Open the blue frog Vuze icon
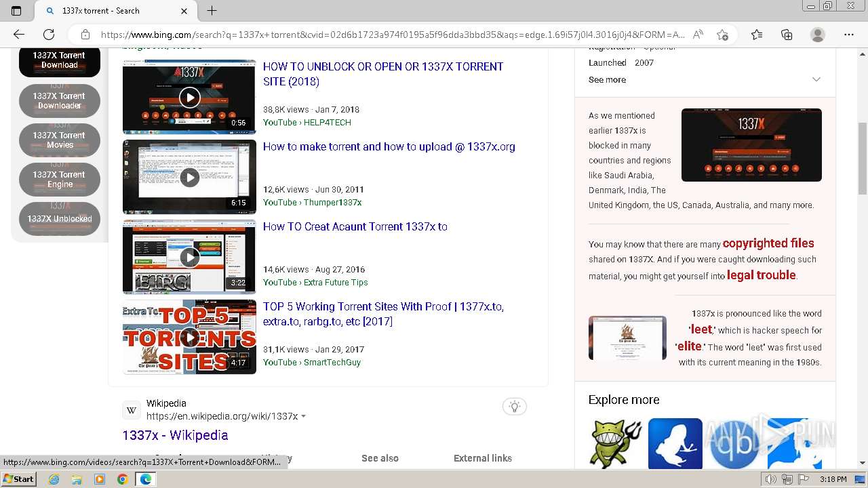The height and width of the screenshot is (488, 868). (x=675, y=443)
